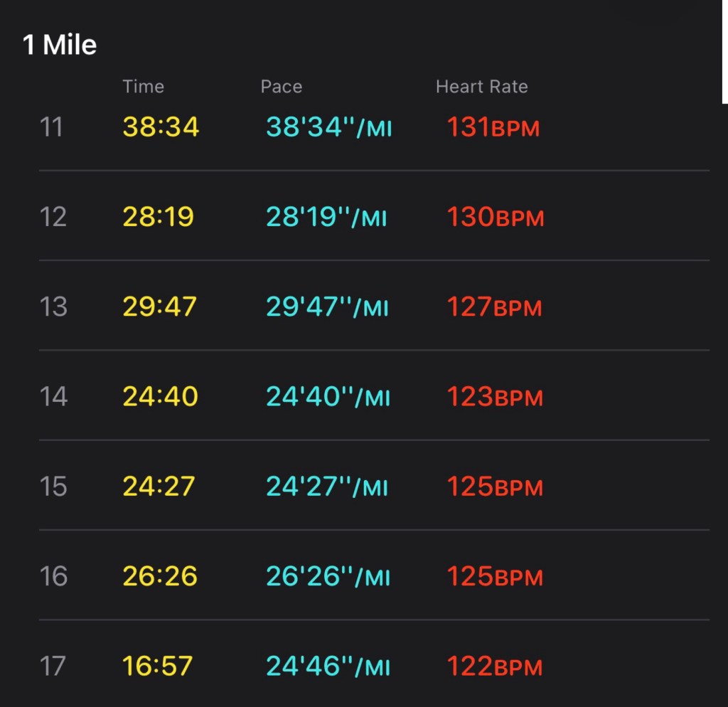Tap the 38:34 time value
The height and width of the screenshot is (707, 728).
point(161,127)
